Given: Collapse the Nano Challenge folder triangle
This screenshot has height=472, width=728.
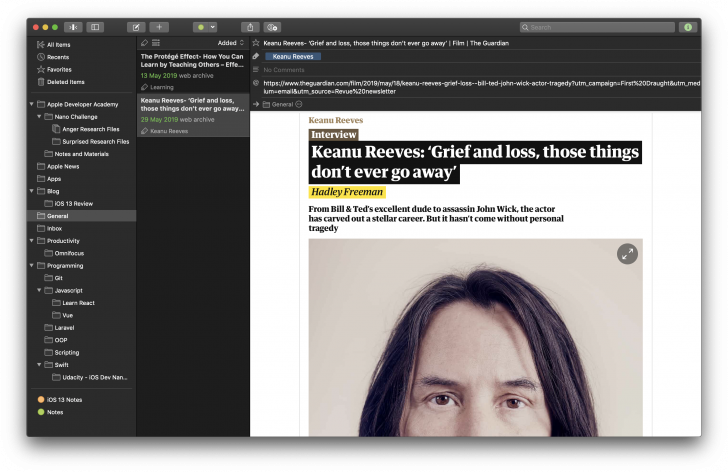Looking at the screenshot, I should tap(39, 116).
